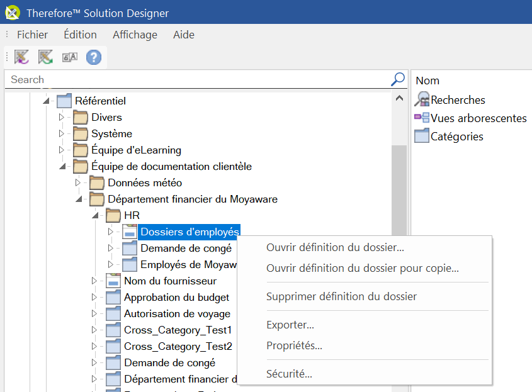
Task: Select the Équipe de documentation clientèle item
Action: [x=171, y=167]
